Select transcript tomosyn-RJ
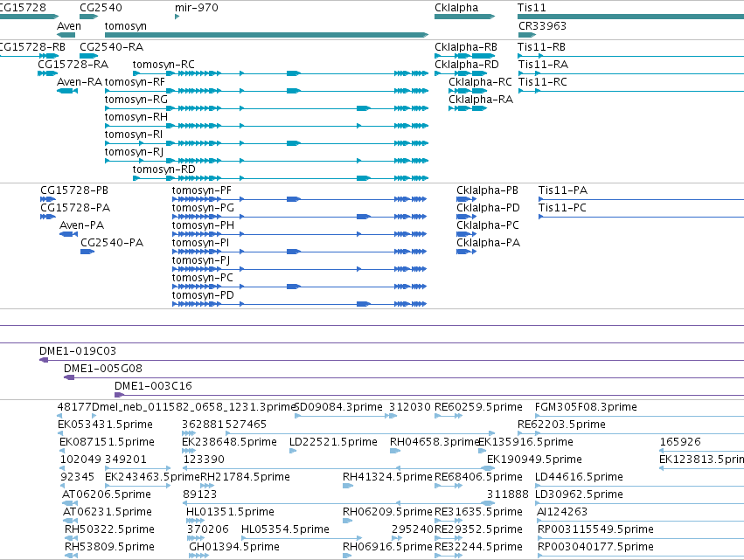Screen dimensions: 744x560 (x=267, y=161)
